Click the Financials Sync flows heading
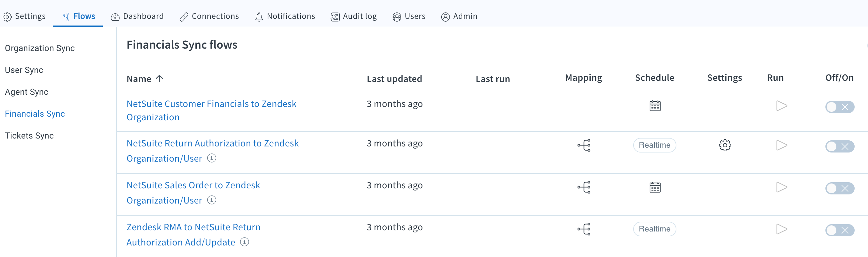Image resolution: width=868 pixels, height=257 pixels. (182, 45)
